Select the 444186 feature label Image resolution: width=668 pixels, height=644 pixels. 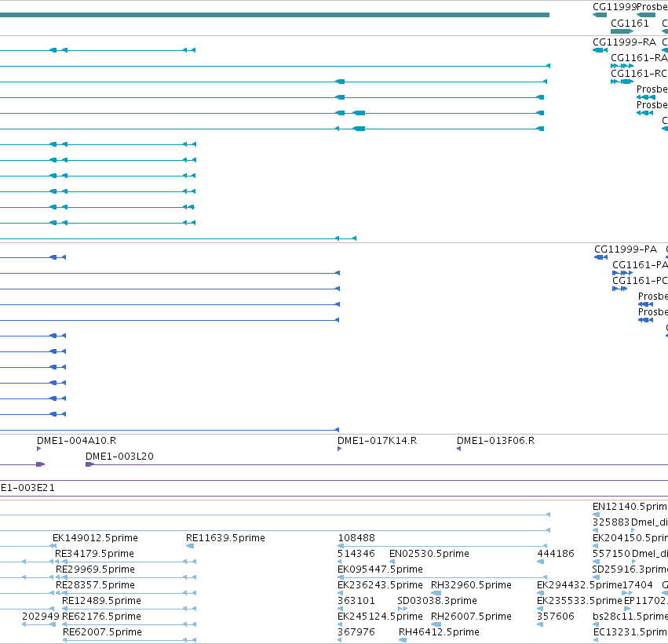click(x=556, y=553)
